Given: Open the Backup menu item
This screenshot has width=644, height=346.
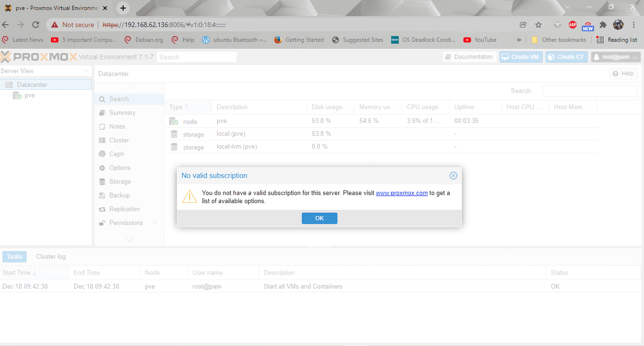Looking at the screenshot, I should [129, 195].
